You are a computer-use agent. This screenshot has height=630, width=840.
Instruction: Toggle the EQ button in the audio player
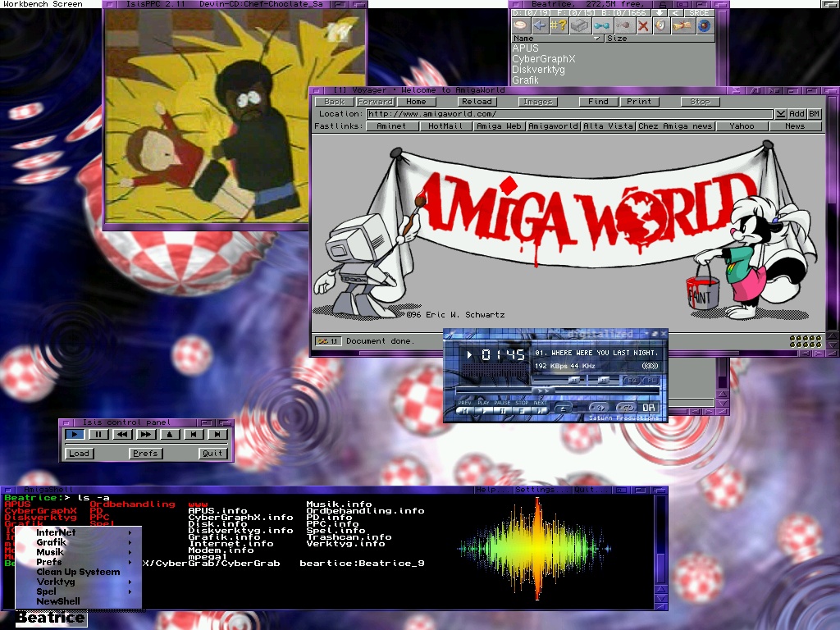click(x=632, y=380)
